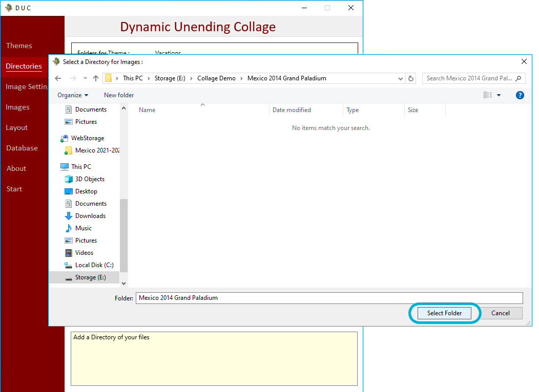The width and height of the screenshot is (539, 392).
Task: Sort by the Name column header
Action: tap(147, 110)
